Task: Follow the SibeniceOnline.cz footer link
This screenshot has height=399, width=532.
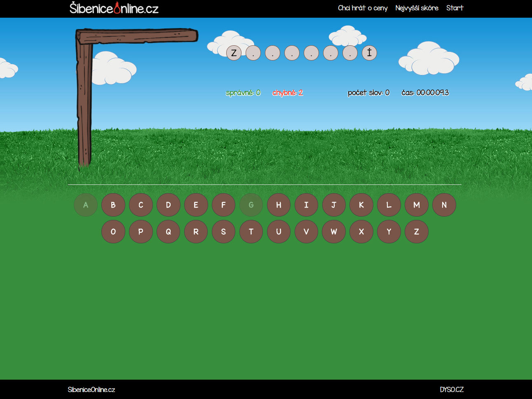Action: (x=91, y=390)
